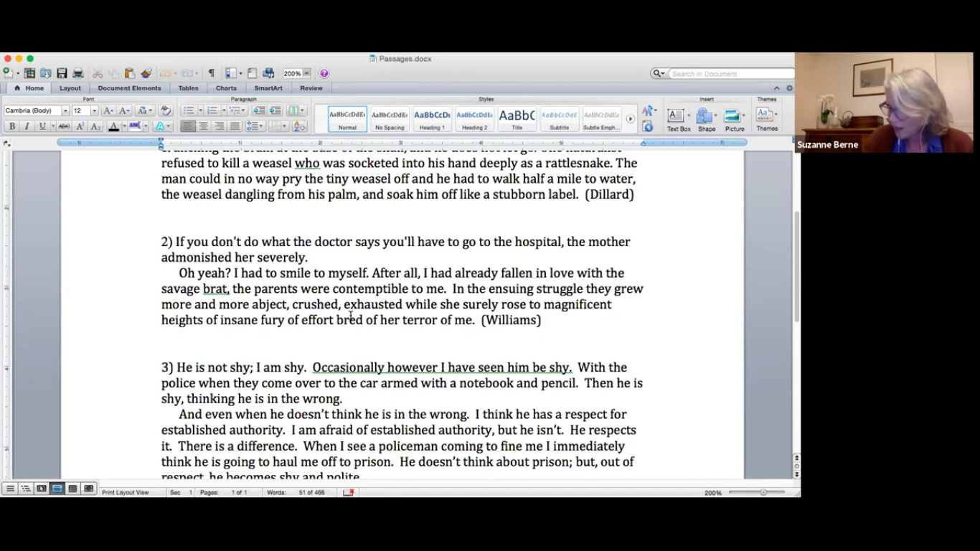The image size is (980, 551).
Task: Decrease font size with A-down icon
Action: [124, 110]
